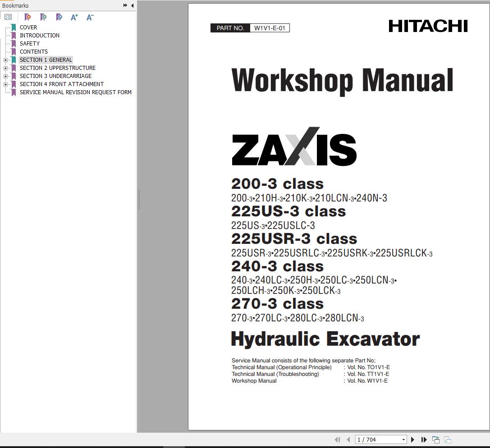This screenshot has width=490, height=448.
Task: Click the previous view icon
Action: 435,439
